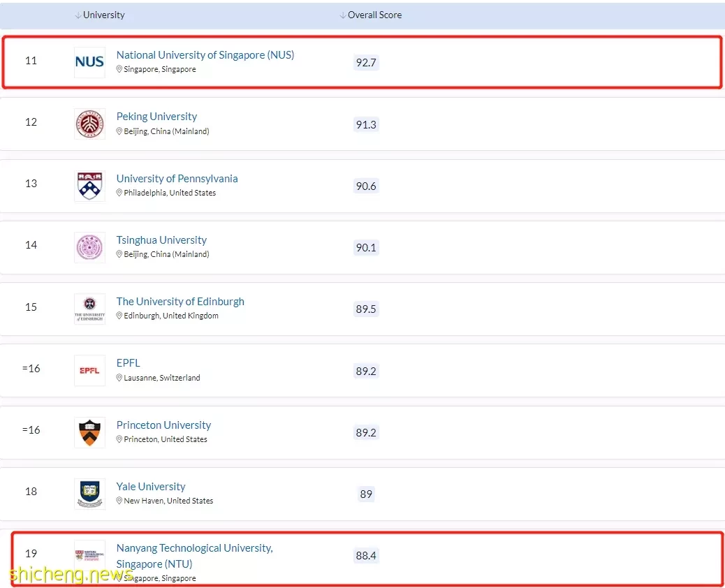
Task: Click the location pin beside Singapore, Singapore under NUS
Action: tap(119, 69)
